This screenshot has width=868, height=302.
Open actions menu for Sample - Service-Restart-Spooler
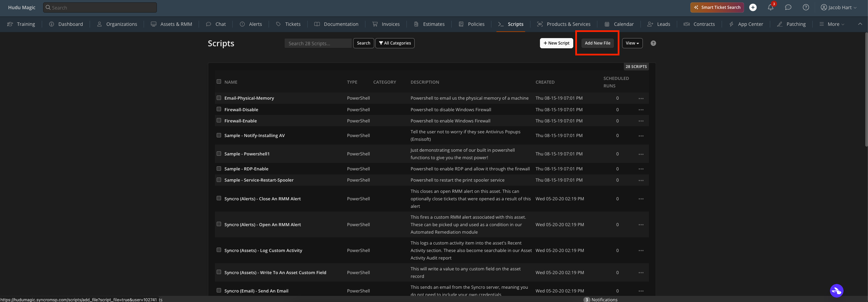click(641, 180)
